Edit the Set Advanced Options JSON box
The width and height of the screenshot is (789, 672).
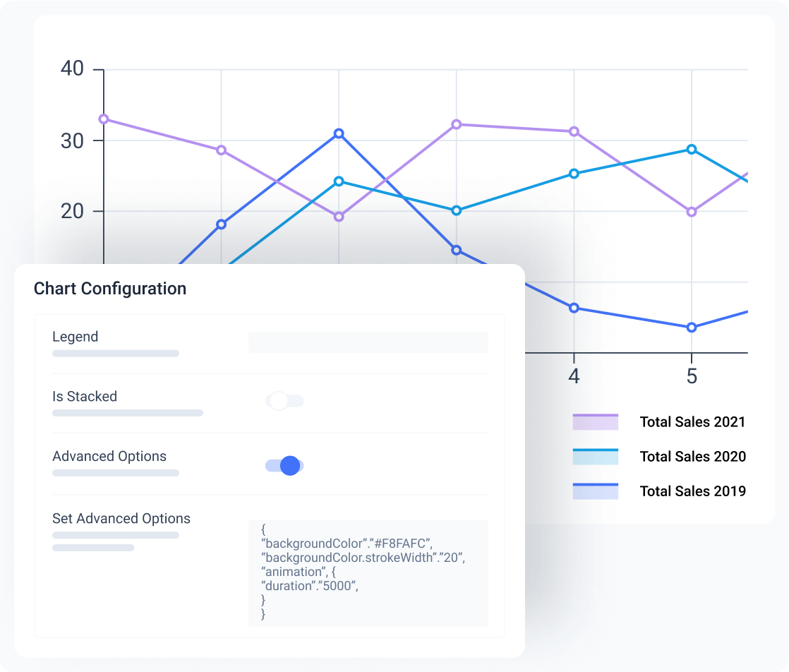(368, 573)
